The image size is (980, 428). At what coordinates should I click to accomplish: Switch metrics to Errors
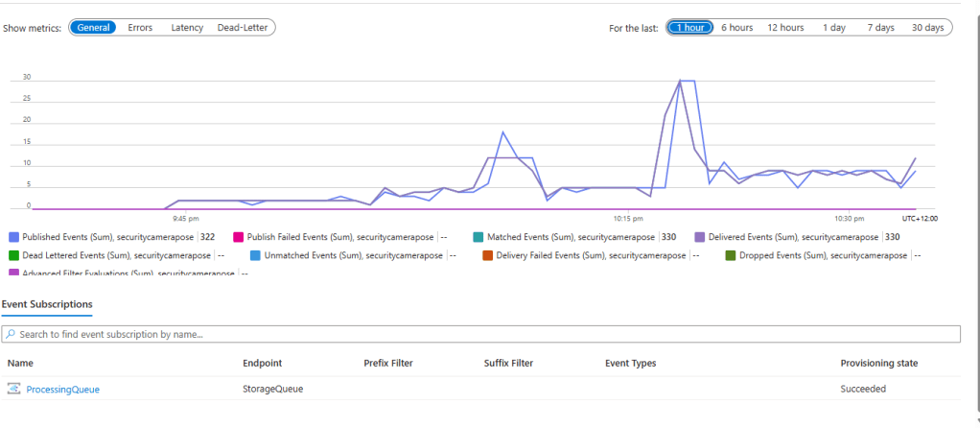tap(140, 28)
